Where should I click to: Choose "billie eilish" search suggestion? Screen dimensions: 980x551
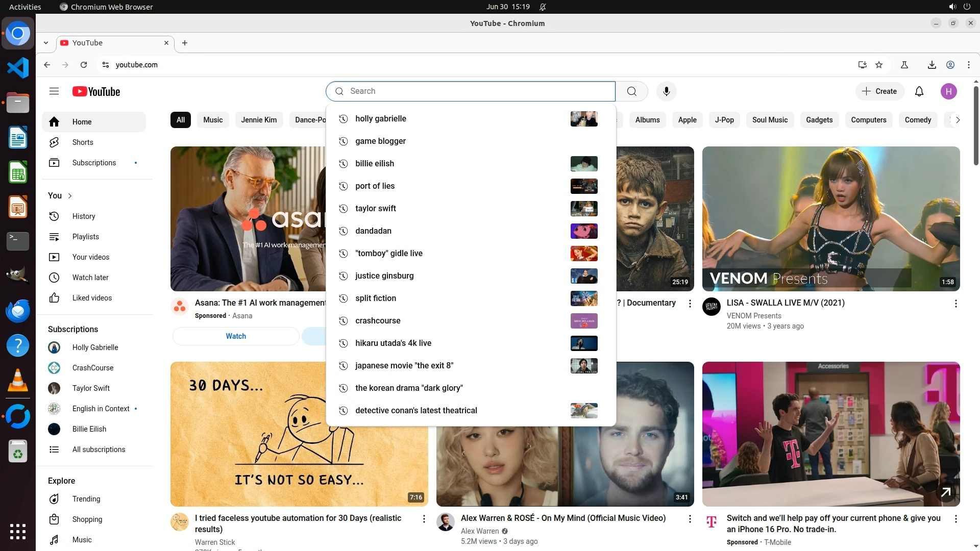pos(375,163)
